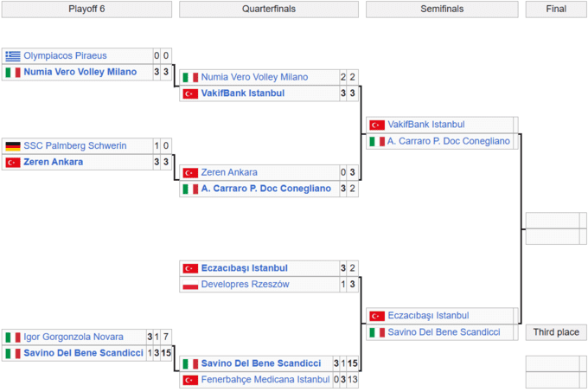Click the German flag next to SSC Palmberg Schwerin
The width and height of the screenshot is (588, 392).
[x=13, y=146]
